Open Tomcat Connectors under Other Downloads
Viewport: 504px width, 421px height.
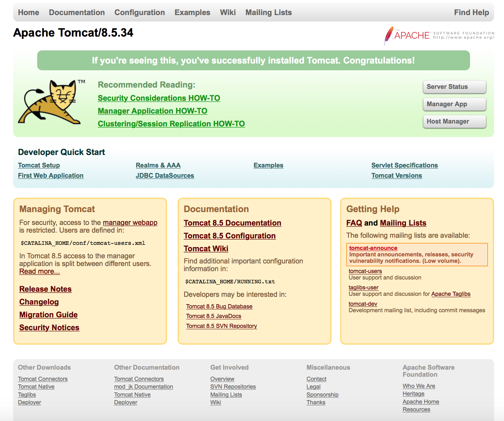coord(43,379)
